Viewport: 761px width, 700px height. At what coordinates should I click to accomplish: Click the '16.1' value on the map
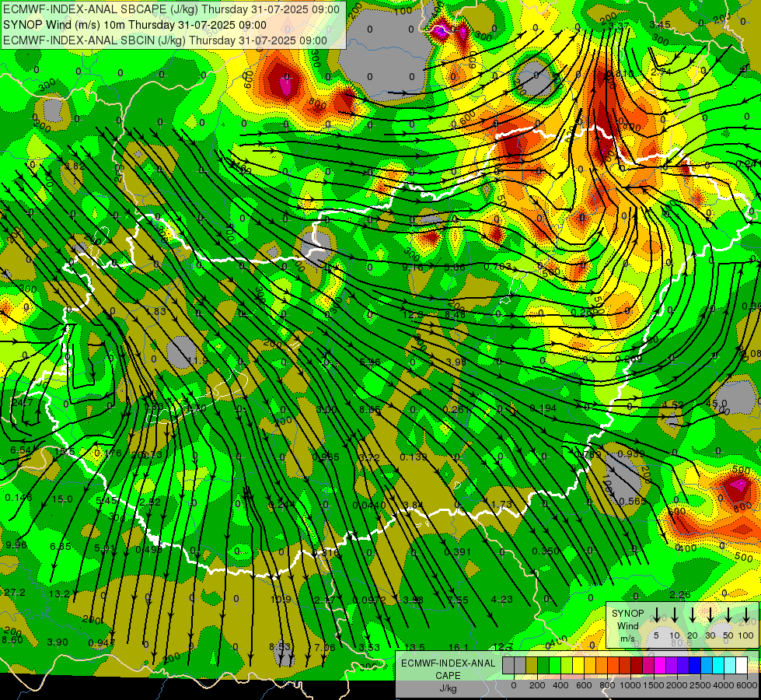(x=458, y=648)
